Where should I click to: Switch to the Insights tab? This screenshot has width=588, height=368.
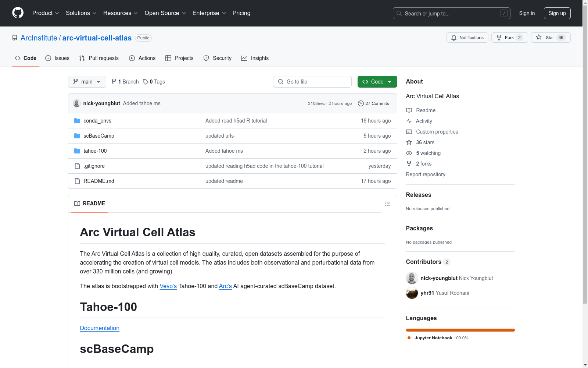pos(255,58)
